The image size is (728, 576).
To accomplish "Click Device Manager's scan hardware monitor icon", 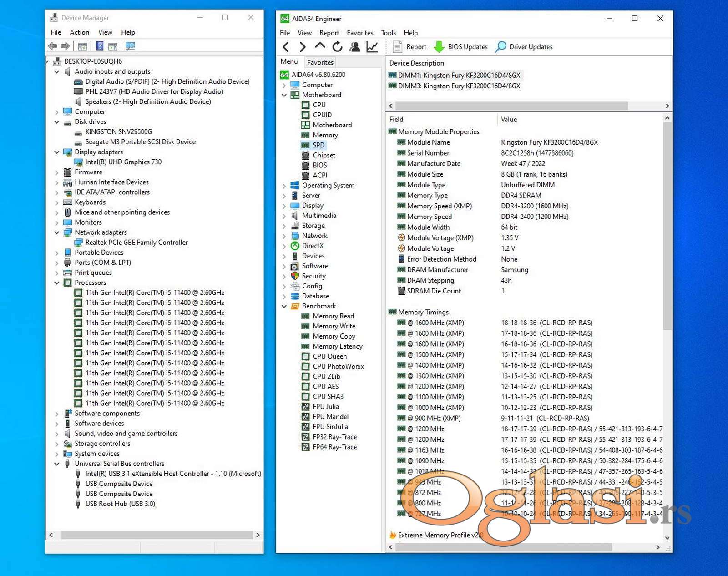I will tap(130, 46).
